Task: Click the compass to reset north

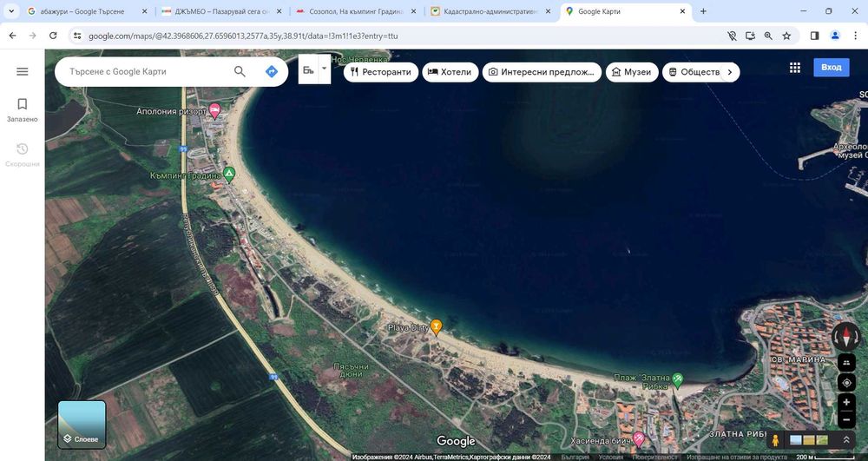Action: pyautogui.click(x=846, y=337)
